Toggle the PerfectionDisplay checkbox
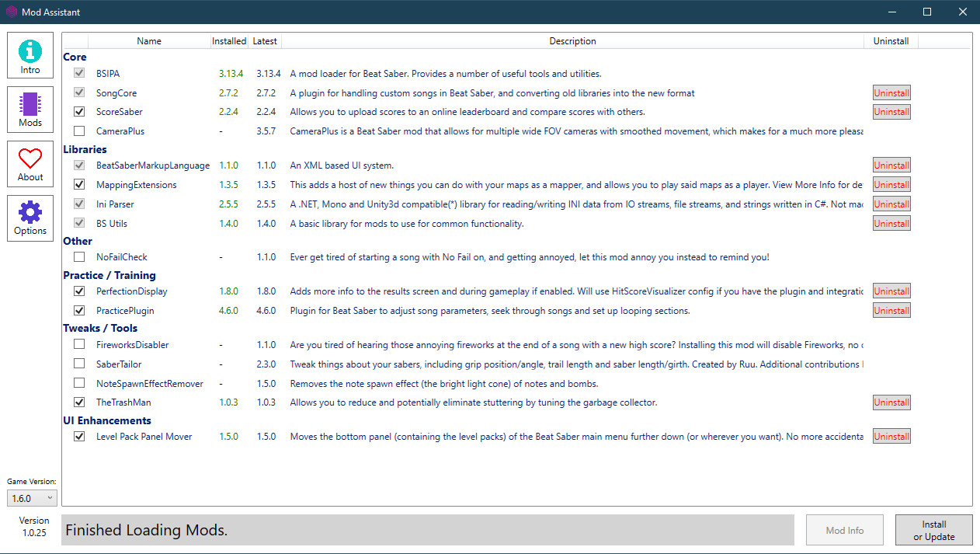 [x=79, y=291]
